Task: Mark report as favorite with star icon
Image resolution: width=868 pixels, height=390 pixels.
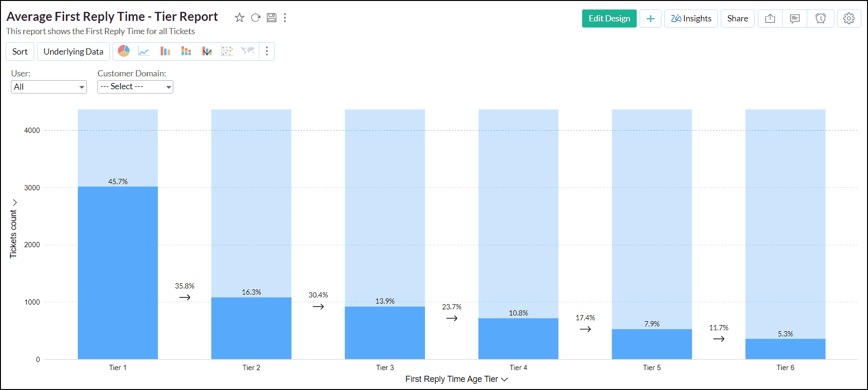Action: (x=239, y=18)
